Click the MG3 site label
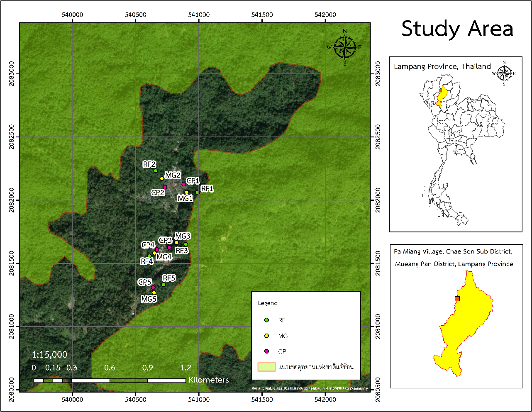 [183, 236]
